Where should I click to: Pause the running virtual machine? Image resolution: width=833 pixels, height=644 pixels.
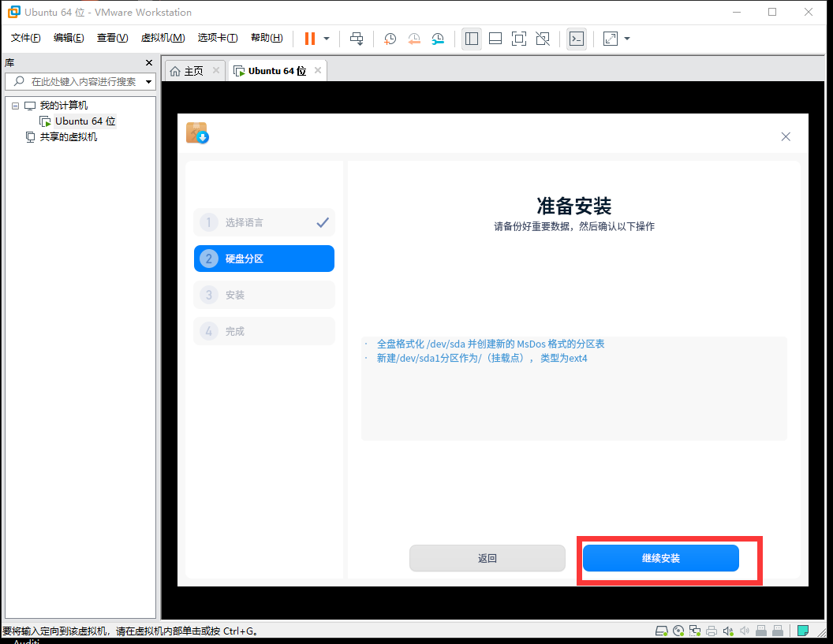(x=310, y=38)
